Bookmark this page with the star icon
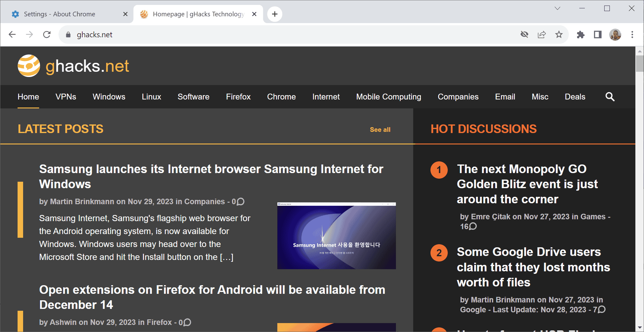The width and height of the screenshot is (644, 332). click(x=559, y=34)
